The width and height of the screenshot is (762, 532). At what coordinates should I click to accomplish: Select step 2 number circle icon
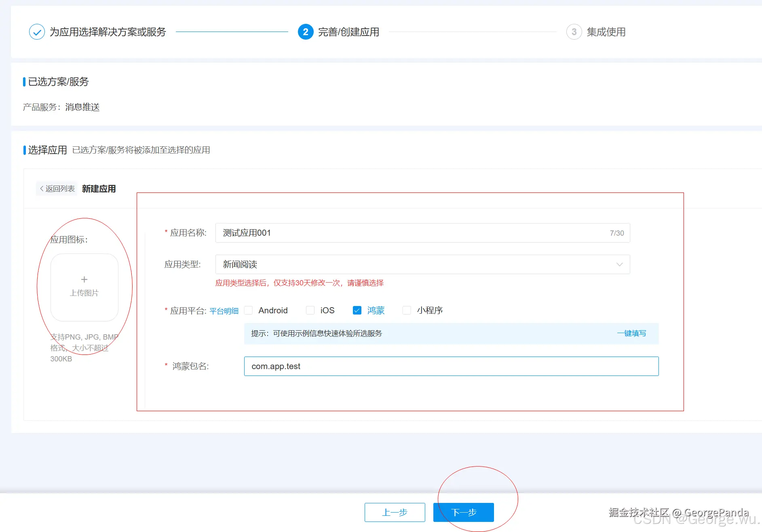[x=306, y=32]
